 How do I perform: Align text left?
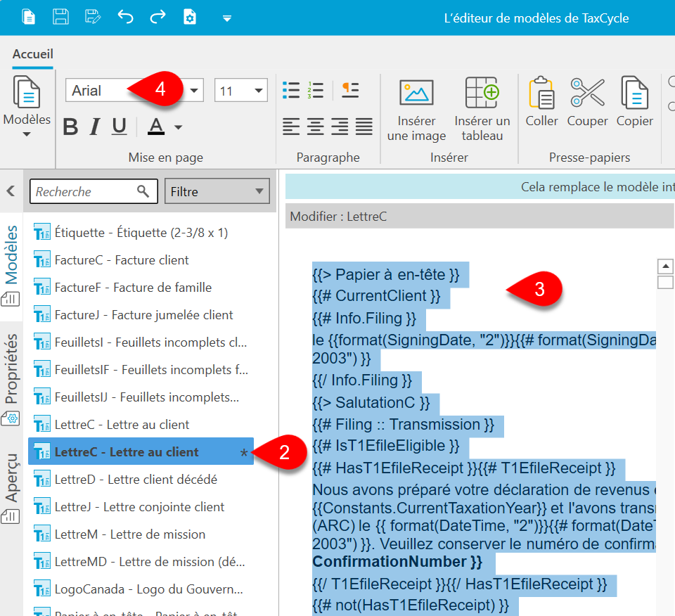(291, 127)
